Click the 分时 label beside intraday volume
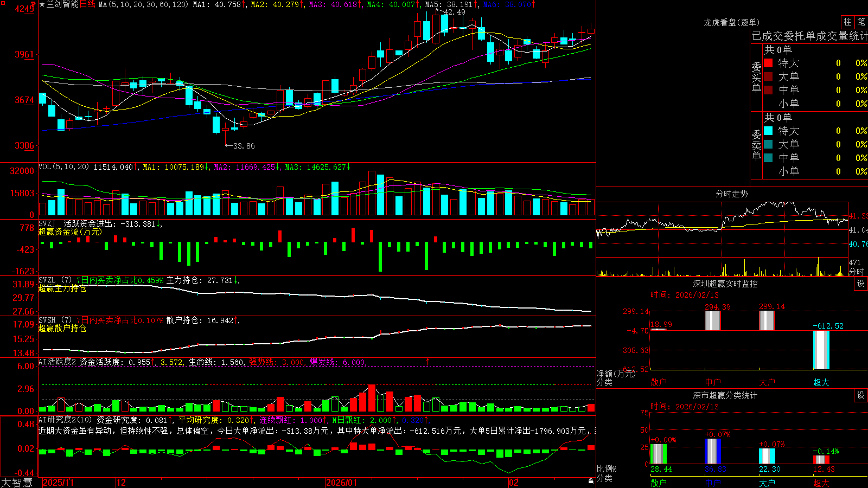The height and width of the screenshot is (488, 868). pos(857,272)
